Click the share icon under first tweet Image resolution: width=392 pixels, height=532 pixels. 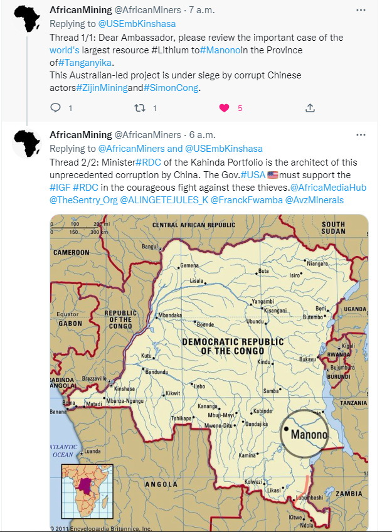[310, 108]
